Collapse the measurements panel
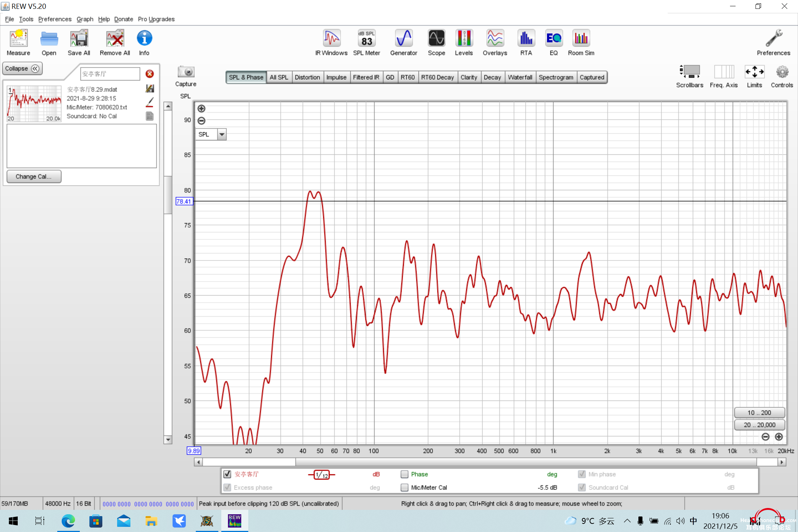The image size is (798, 532). [x=23, y=69]
